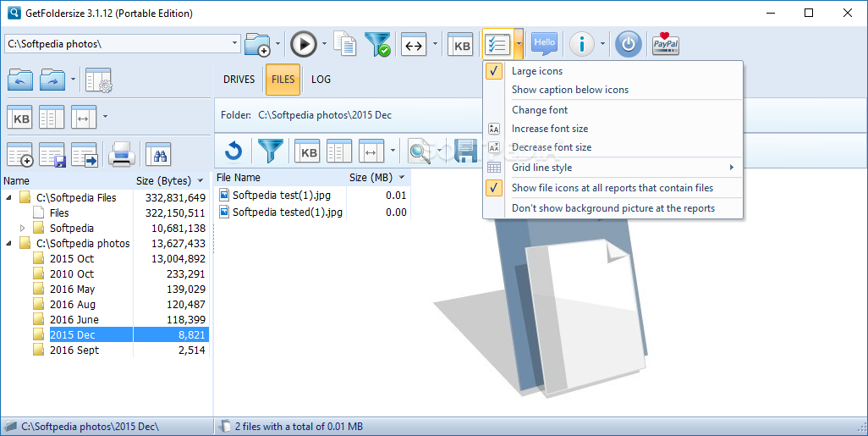868x436 pixels.
Task: Select file Softpedia tested(1).jpg
Action: pyautogui.click(x=288, y=212)
